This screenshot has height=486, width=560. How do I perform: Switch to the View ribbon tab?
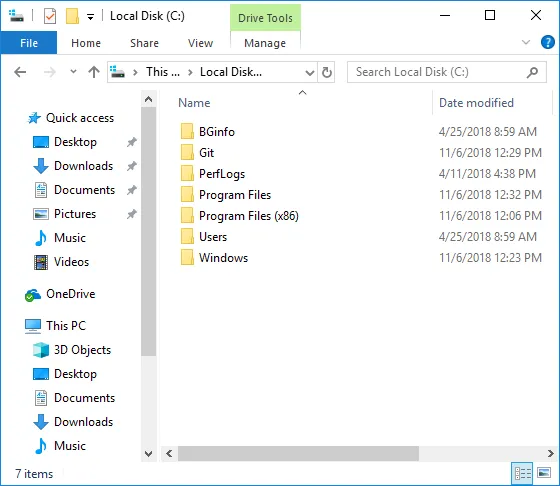(200, 43)
